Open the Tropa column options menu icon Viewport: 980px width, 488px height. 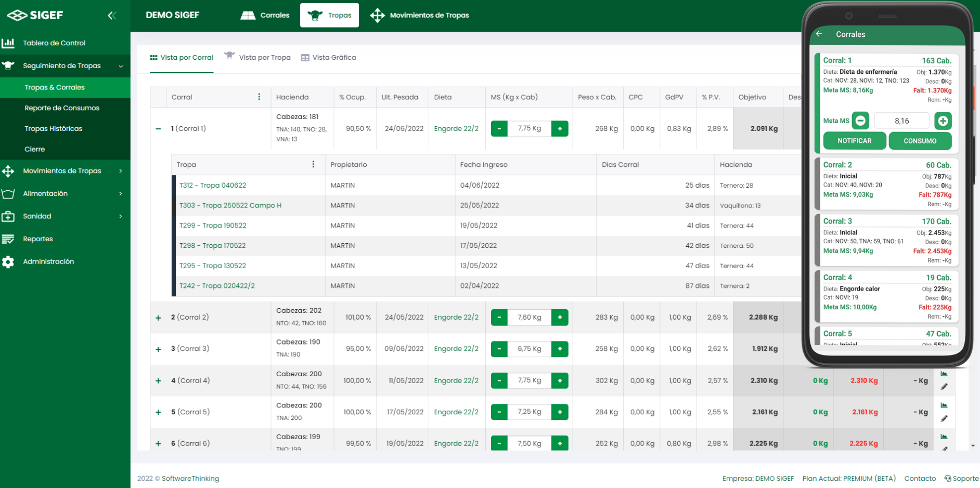[x=313, y=164]
